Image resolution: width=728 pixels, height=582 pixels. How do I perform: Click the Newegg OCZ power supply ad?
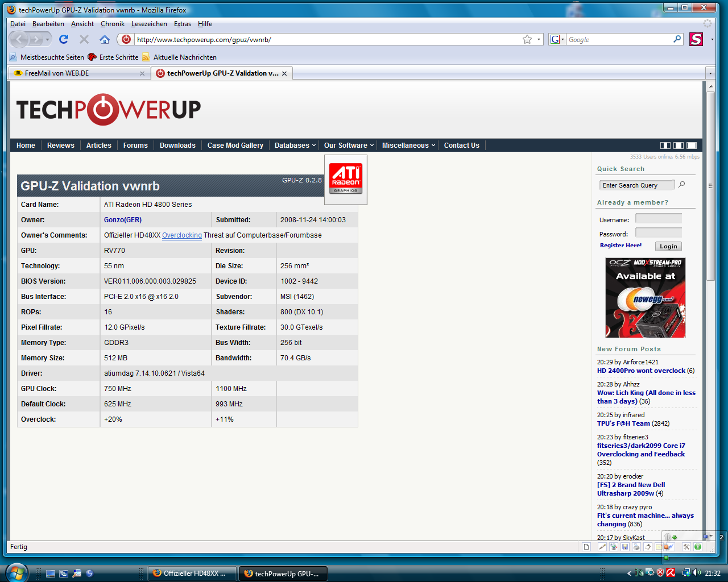[646, 298]
